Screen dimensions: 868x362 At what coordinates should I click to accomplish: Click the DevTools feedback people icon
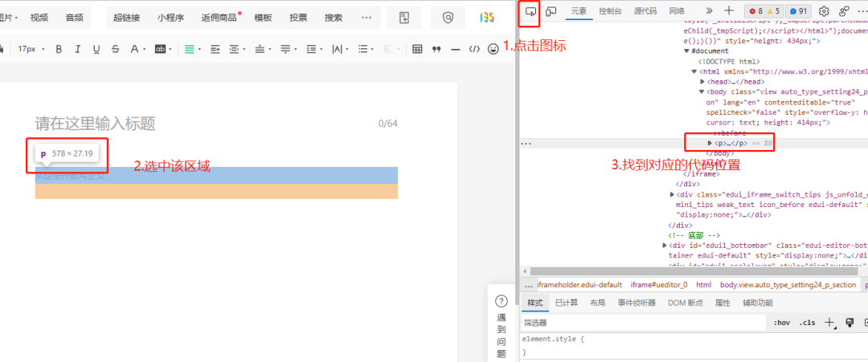coord(844,11)
